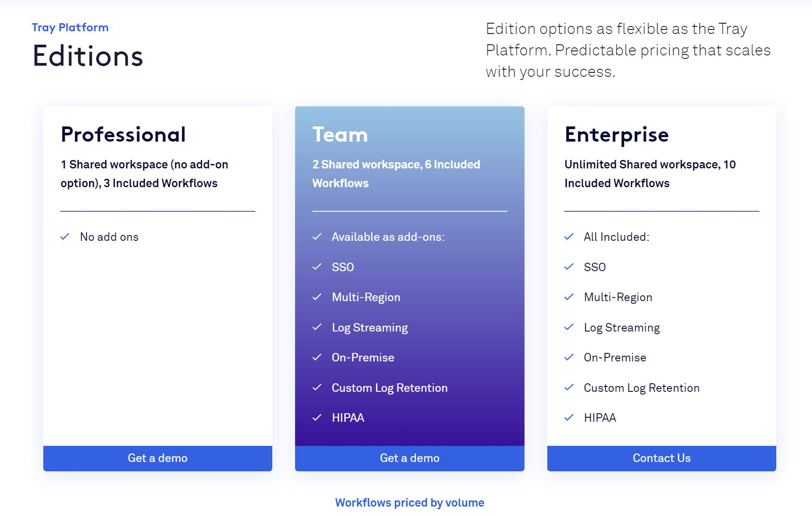This screenshot has height=516, width=812.
Task: Click Custom Log Retention text in Team card
Action: pyautogui.click(x=390, y=388)
